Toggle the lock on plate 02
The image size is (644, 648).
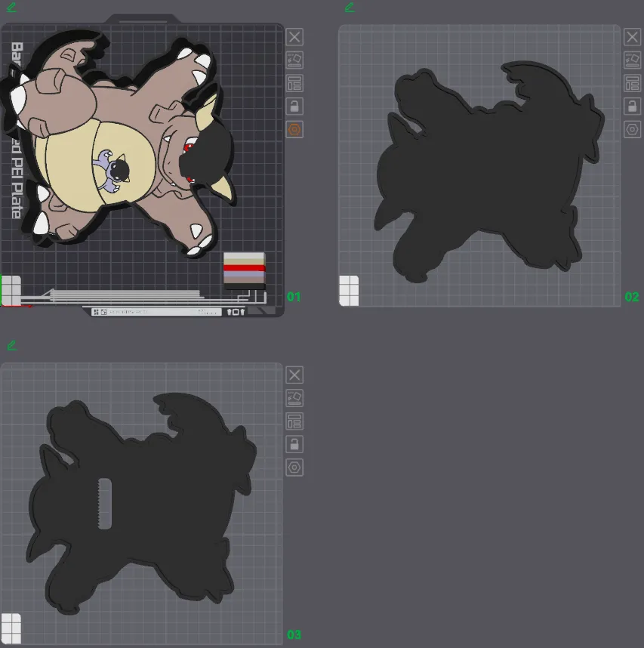[x=632, y=106]
